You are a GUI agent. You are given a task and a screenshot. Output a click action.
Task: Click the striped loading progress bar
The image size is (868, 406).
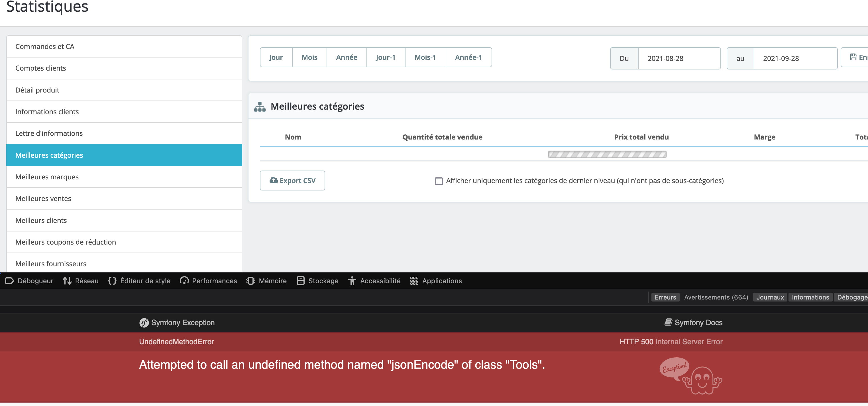pos(607,155)
